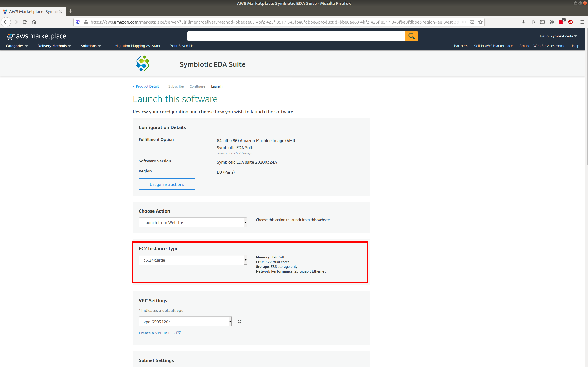
Task: Select the Launch step
Action: [217, 86]
